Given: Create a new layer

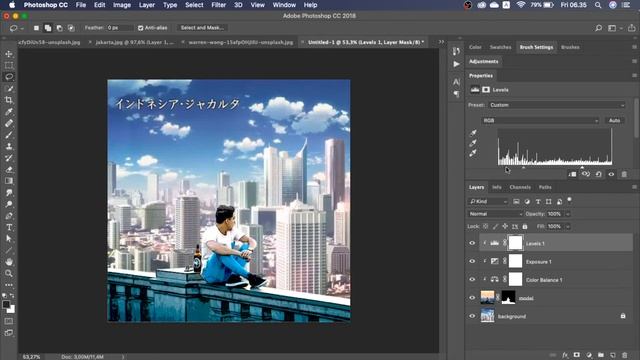Looking at the screenshot, I should click(613, 355).
